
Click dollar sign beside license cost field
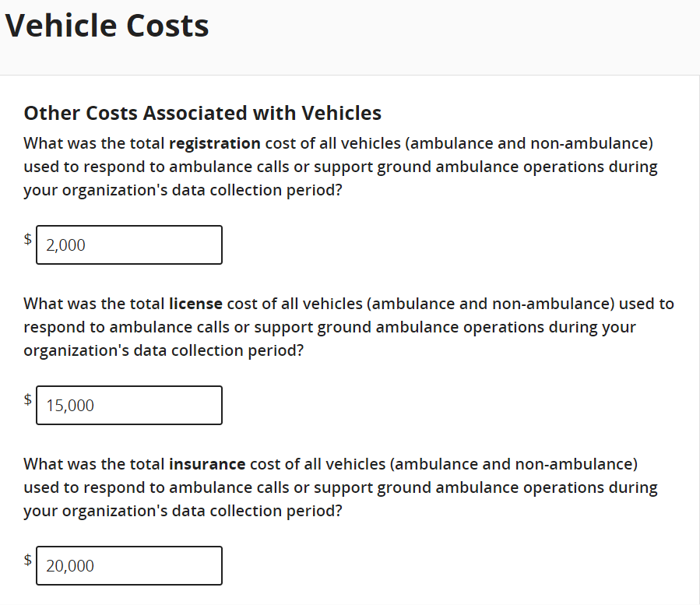[x=28, y=400]
